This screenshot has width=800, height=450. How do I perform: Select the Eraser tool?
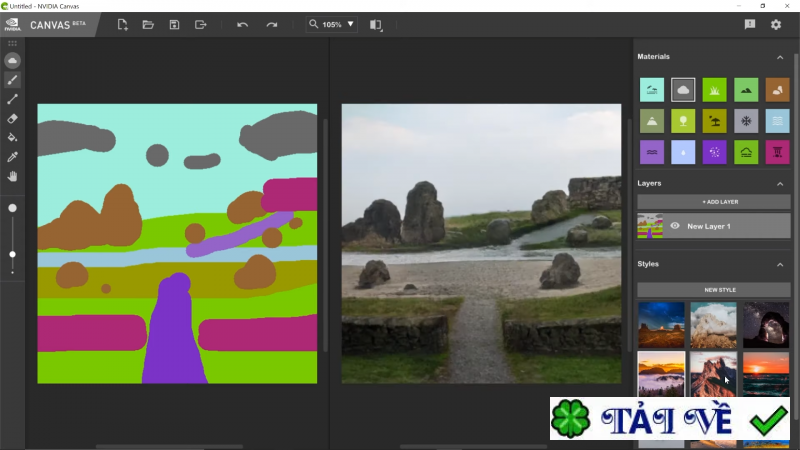(13, 118)
